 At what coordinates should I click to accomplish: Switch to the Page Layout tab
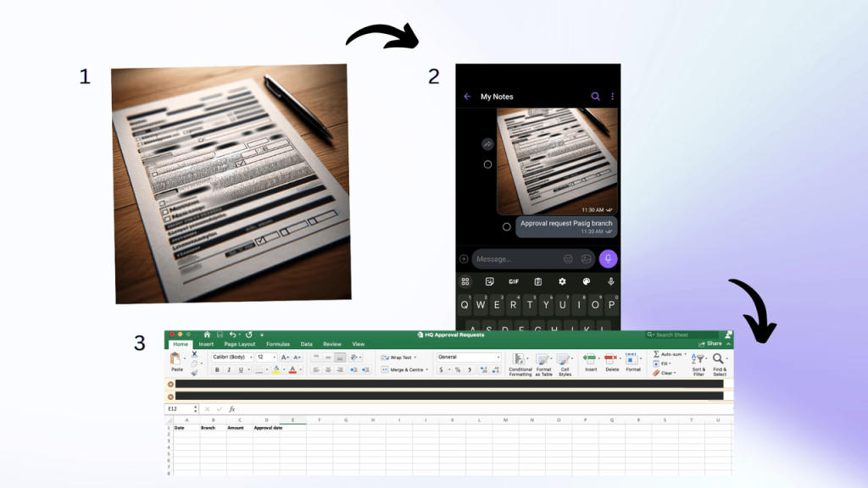tap(240, 344)
